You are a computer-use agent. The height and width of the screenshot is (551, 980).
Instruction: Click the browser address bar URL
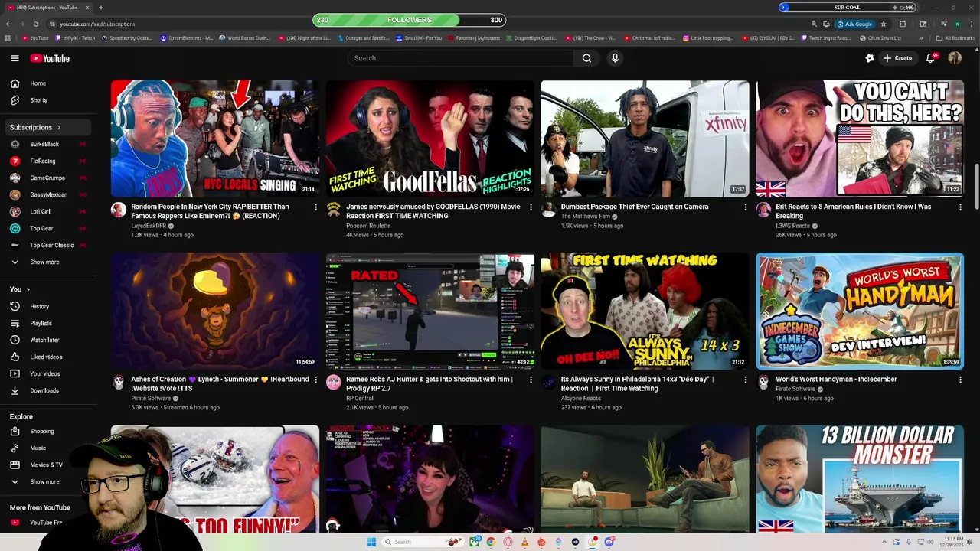[97, 24]
